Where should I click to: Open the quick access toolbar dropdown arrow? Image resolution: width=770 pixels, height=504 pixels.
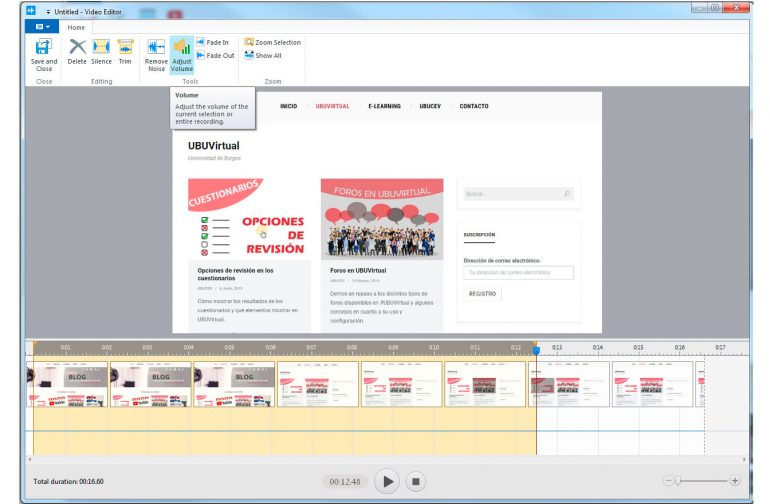point(48,12)
